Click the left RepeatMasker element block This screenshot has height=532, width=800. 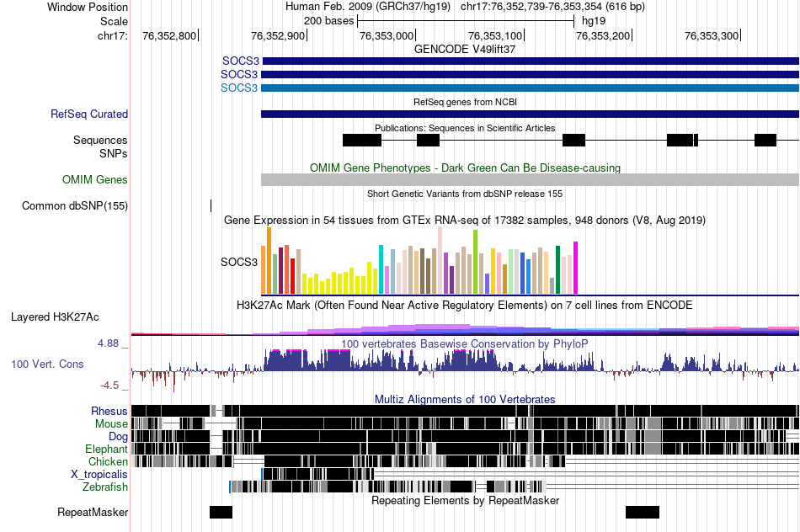221,512
